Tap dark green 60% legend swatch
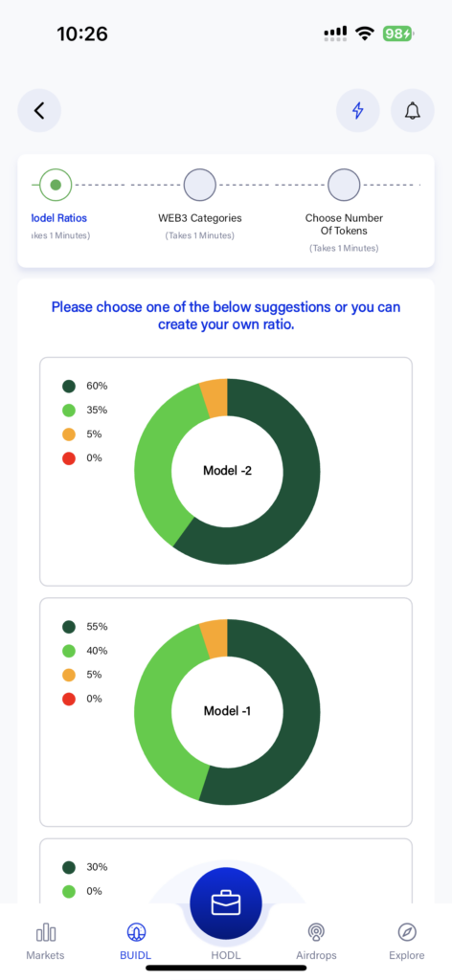 [x=69, y=387]
